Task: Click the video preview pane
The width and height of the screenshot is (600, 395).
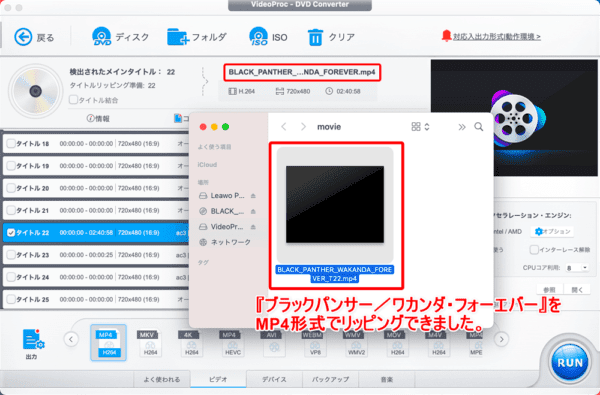Action: [x=514, y=118]
